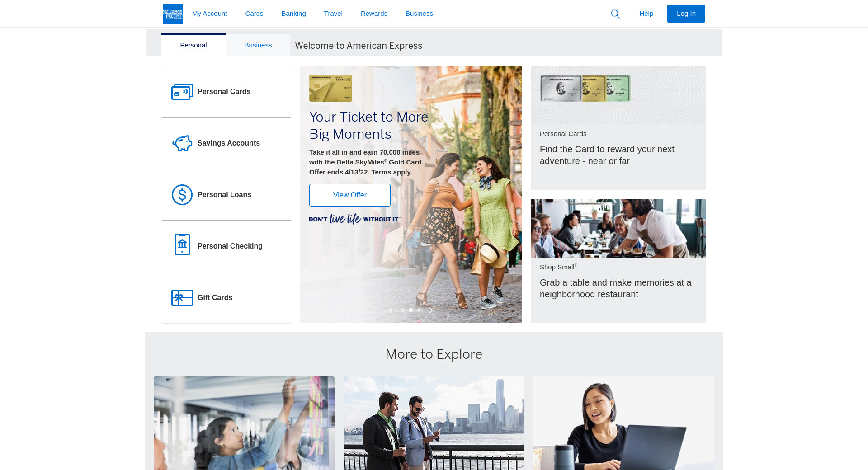Open the My Account menu
868x470 pixels.
pos(209,14)
